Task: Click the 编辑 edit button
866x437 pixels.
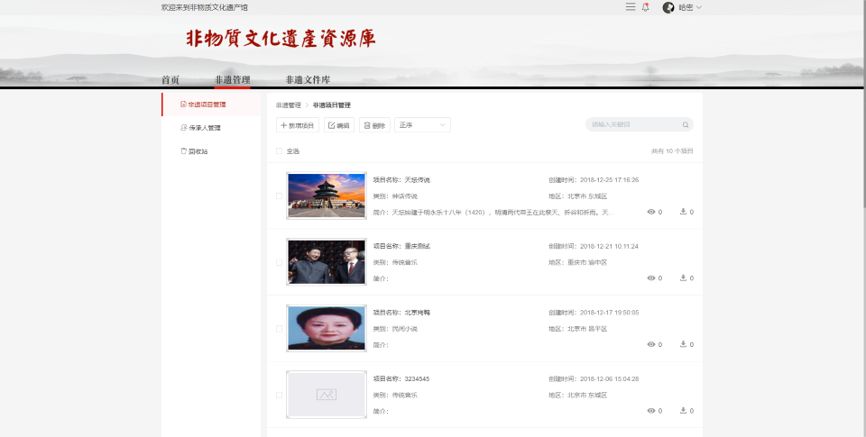Action: coord(339,125)
